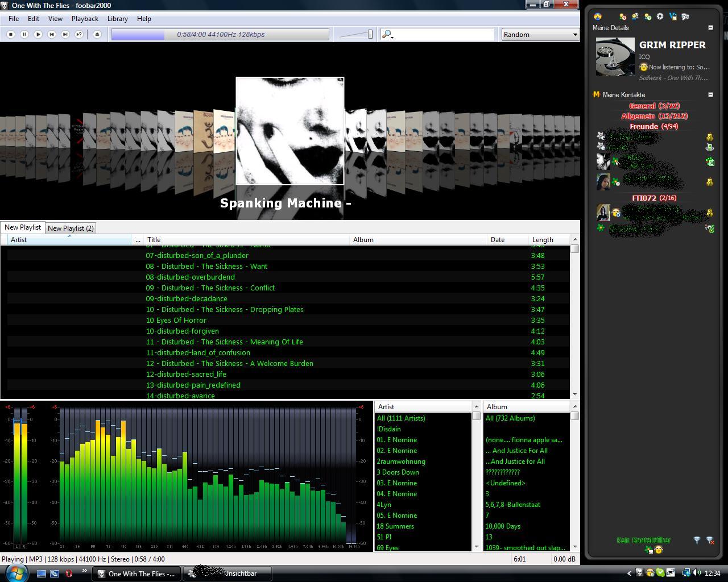Pause the current track
Image resolution: width=728 pixels, height=582 pixels.
point(24,35)
